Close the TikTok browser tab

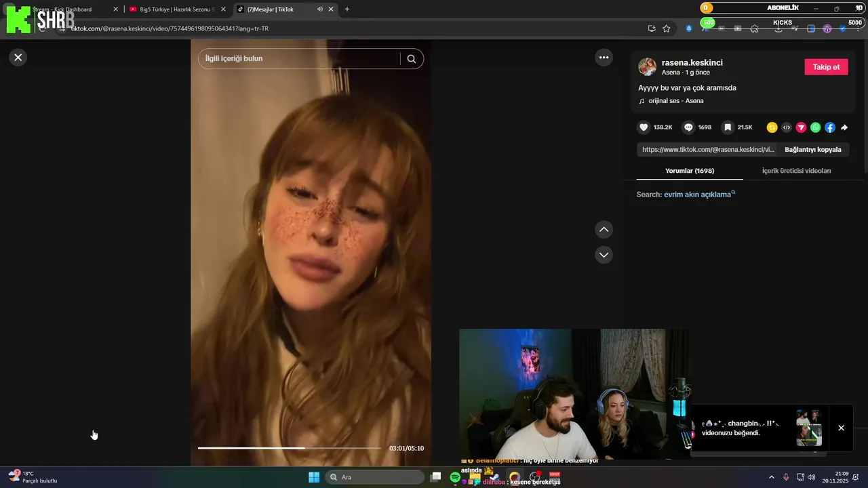331,9
